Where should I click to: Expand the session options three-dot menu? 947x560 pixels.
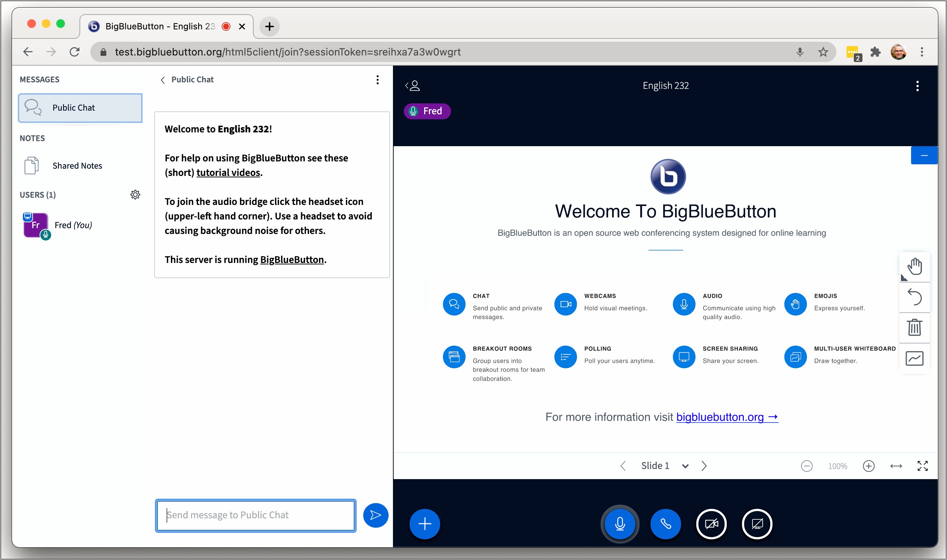point(918,85)
